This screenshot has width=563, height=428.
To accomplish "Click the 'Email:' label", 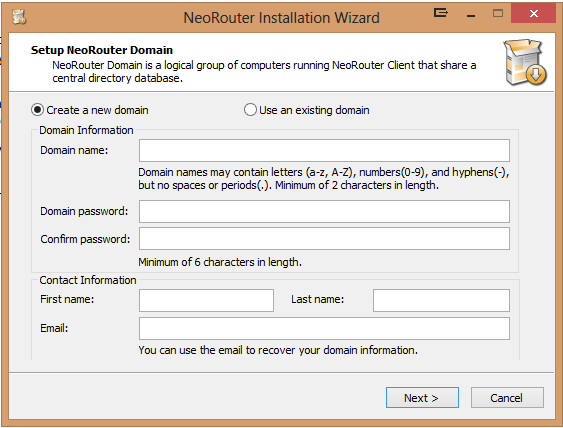I will tap(54, 328).
